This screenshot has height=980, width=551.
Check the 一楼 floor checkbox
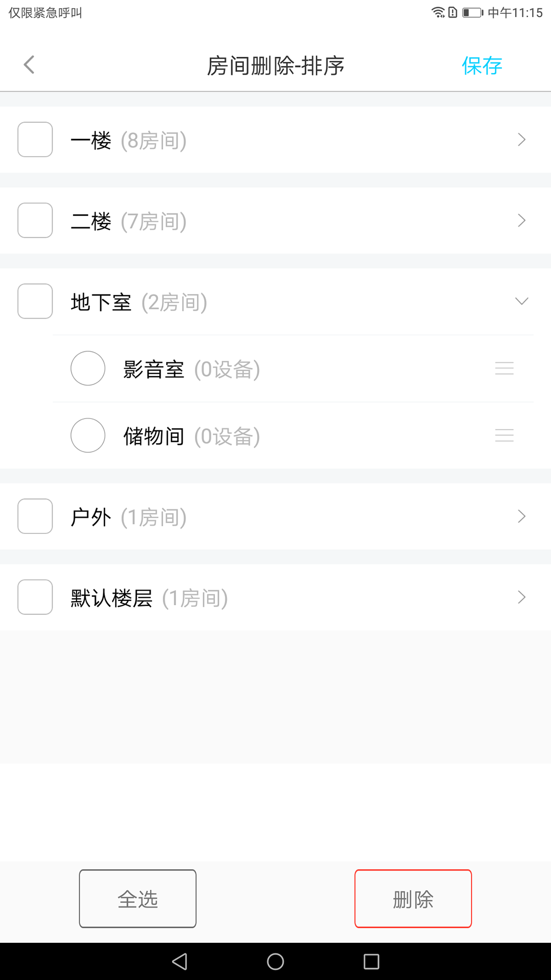pyautogui.click(x=35, y=139)
